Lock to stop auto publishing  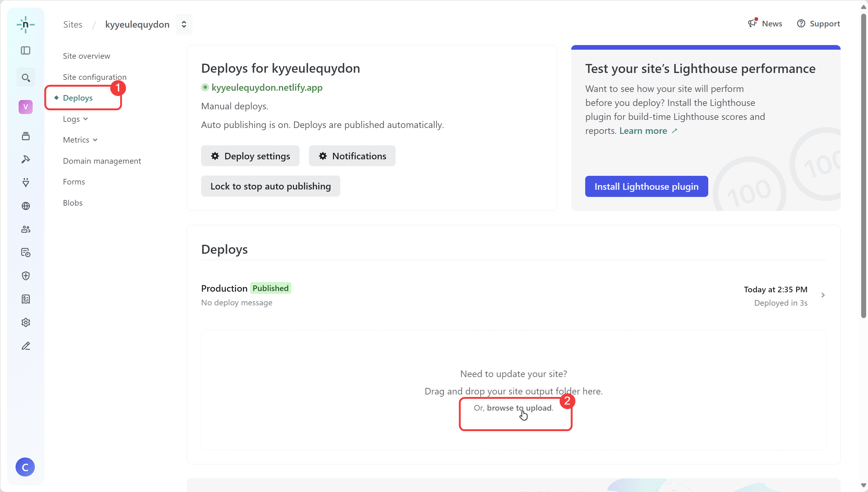point(270,186)
